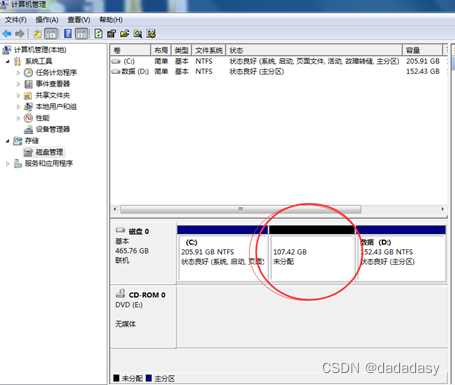
Task: Expand the 本地用户和组 node arrow
Action: pyautogui.click(x=18, y=107)
